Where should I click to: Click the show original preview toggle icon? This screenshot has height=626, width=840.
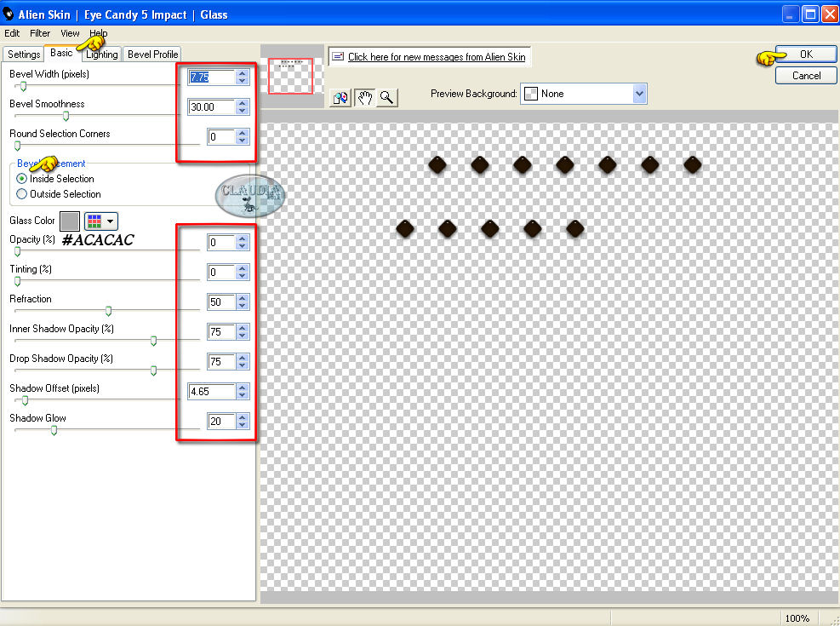[x=340, y=98]
